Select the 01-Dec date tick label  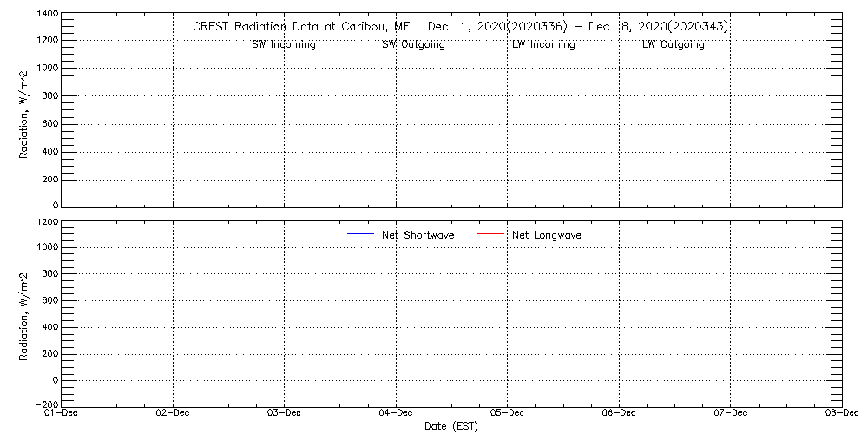click(x=62, y=414)
